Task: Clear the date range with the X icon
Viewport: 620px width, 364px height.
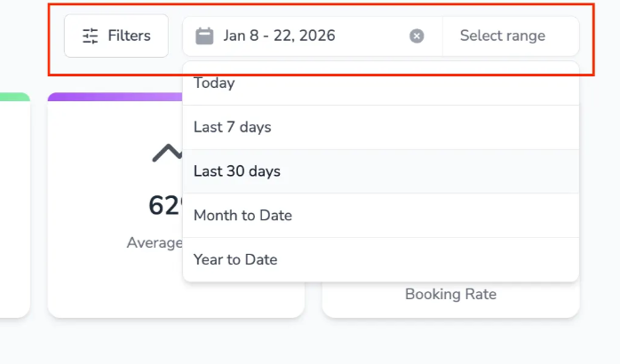Action: tap(417, 36)
